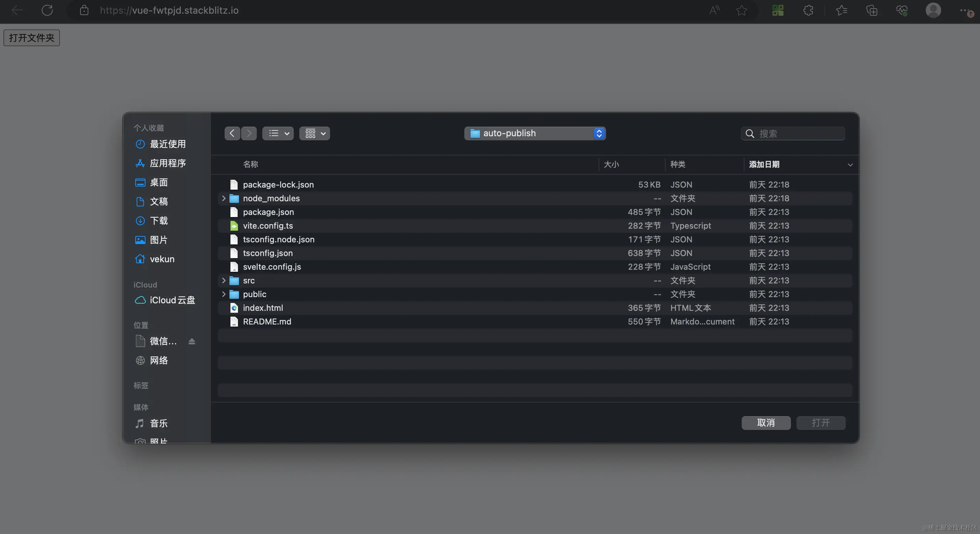Eject the 微信 volume in sidebar
The width and height of the screenshot is (980, 534).
coord(192,342)
